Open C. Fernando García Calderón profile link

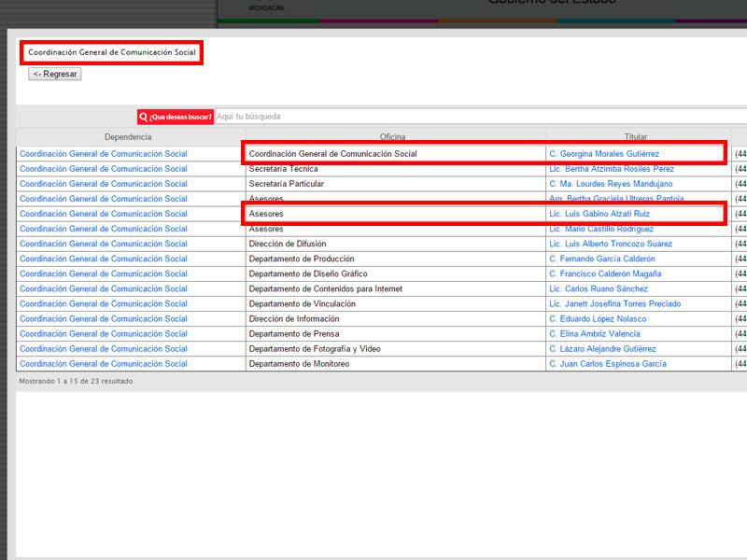602,259
